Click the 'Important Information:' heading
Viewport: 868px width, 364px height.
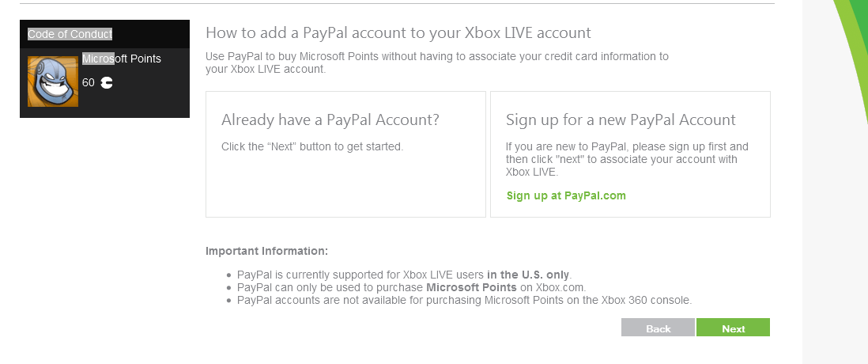pyautogui.click(x=266, y=251)
